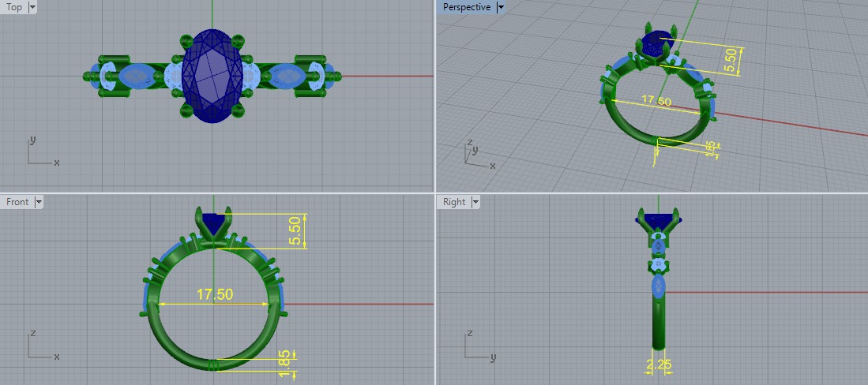Click the 1.85 dimension in Perspective view
The image size is (868, 385).
(710, 148)
